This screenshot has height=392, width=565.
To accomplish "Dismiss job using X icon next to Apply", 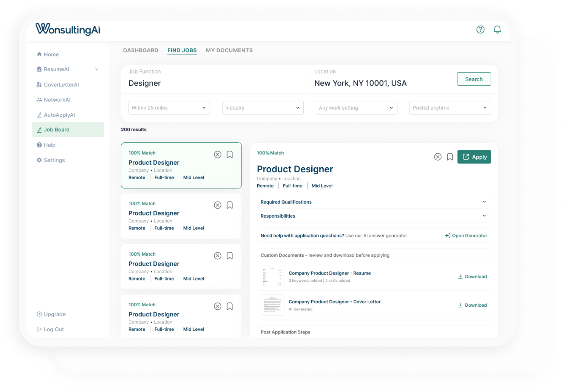I will click(438, 157).
